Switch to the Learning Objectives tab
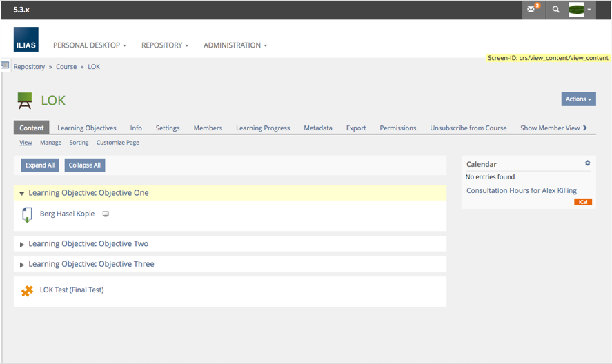This screenshot has width=612, height=364. [87, 128]
